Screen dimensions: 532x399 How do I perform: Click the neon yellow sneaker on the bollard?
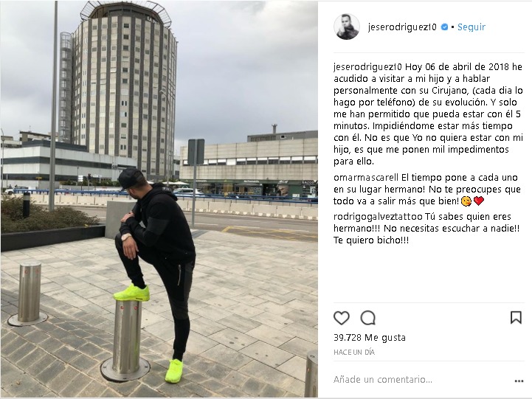coord(131,293)
